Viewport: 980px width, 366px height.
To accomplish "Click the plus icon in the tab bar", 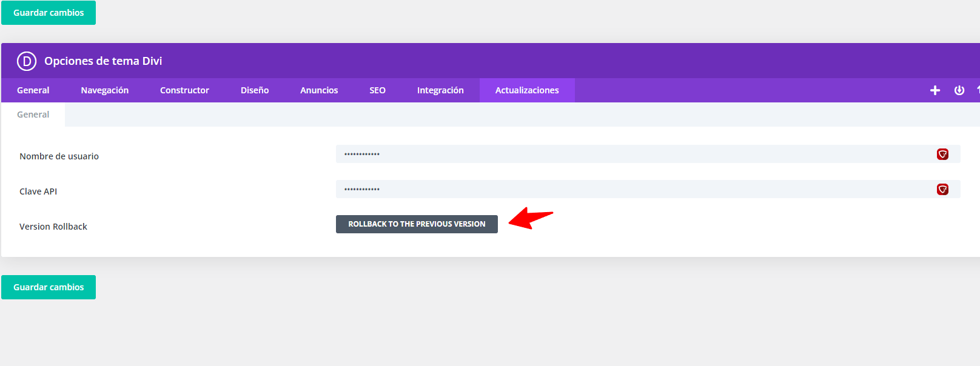I will point(935,90).
